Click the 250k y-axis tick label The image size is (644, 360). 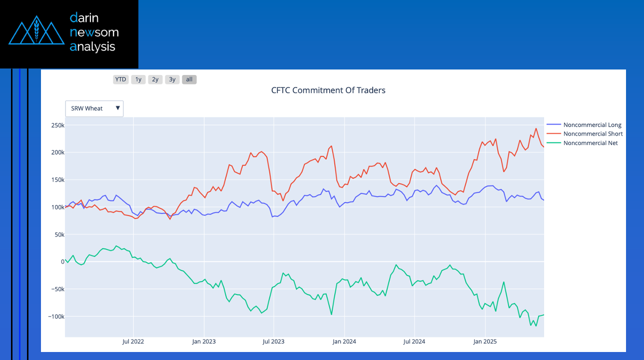(x=56, y=125)
